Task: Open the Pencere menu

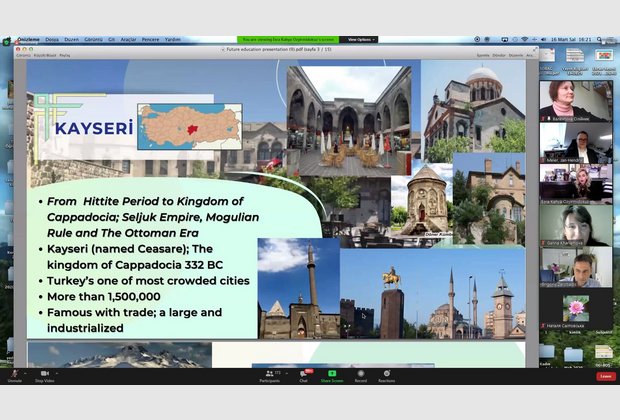Action: (x=151, y=40)
